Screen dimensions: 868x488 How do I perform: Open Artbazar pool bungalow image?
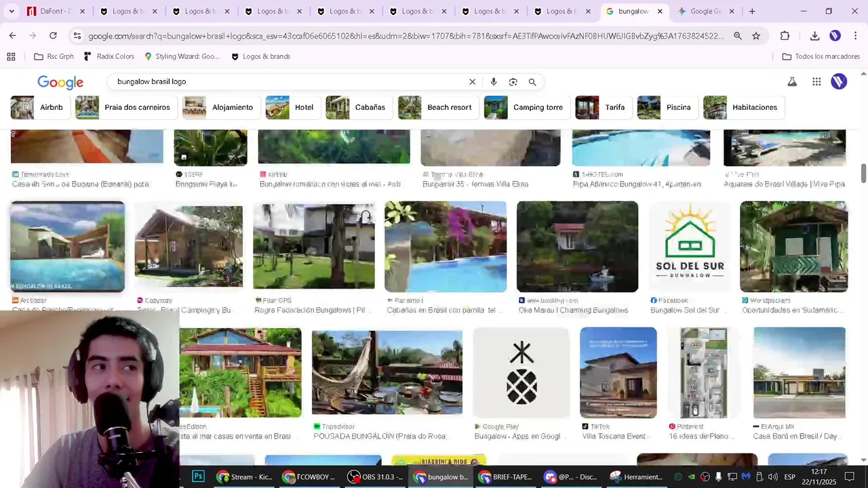(67, 247)
